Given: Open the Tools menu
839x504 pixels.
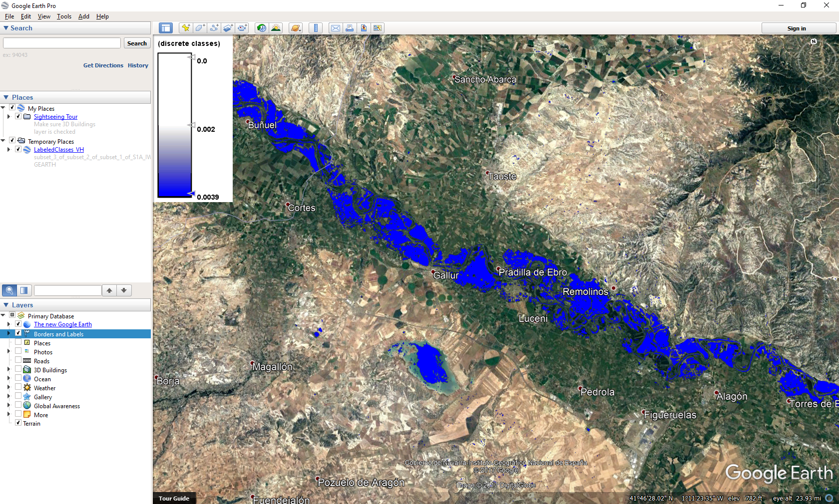Looking at the screenshot, I should click(x=64, y=16).
